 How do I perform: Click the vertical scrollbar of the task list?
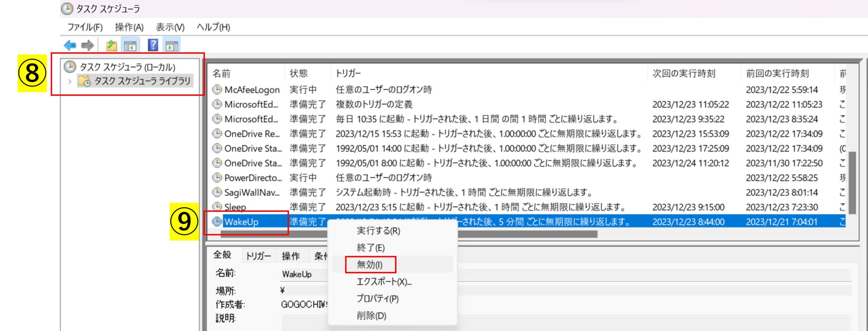852,183
